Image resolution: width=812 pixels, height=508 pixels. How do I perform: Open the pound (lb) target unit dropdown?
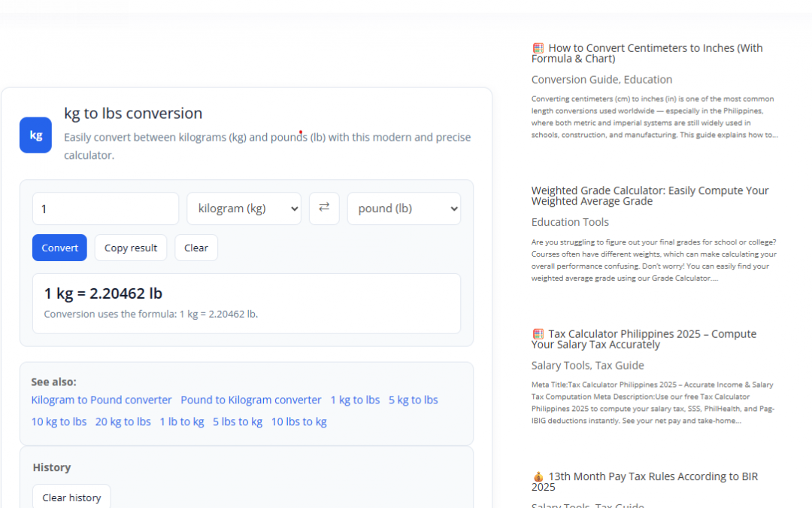(404, 208)
